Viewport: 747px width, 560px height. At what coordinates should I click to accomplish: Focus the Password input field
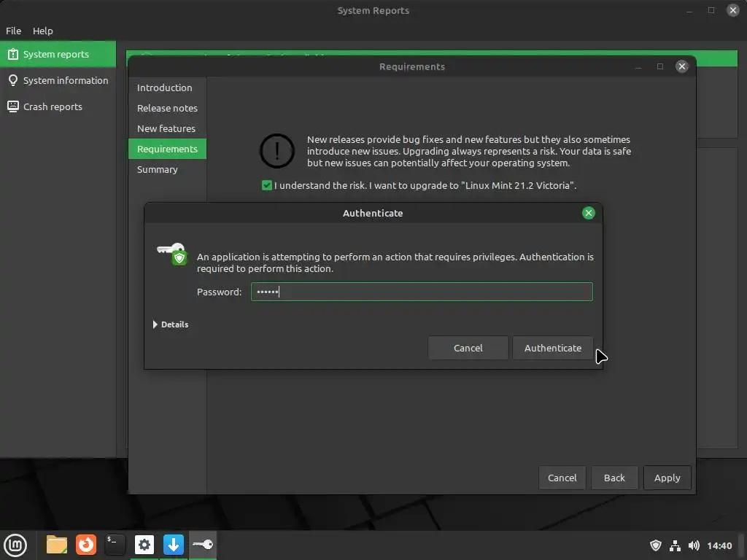pos(422,292)
